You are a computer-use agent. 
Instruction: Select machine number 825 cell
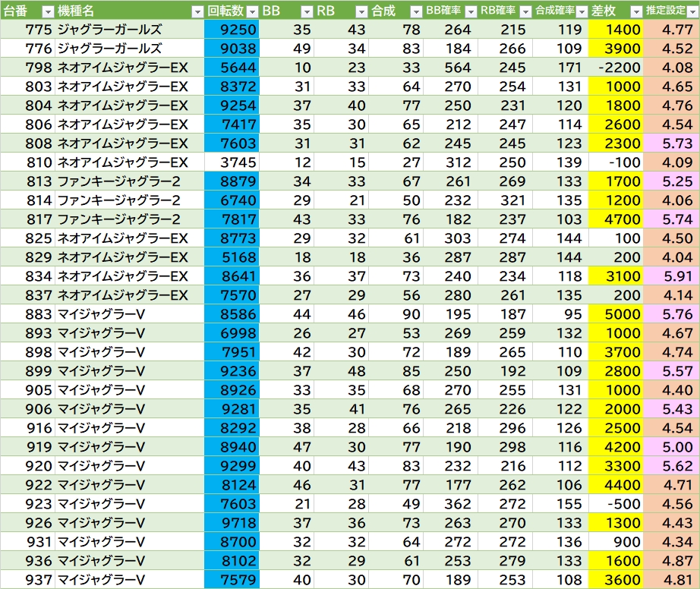[x=27, y=238]
